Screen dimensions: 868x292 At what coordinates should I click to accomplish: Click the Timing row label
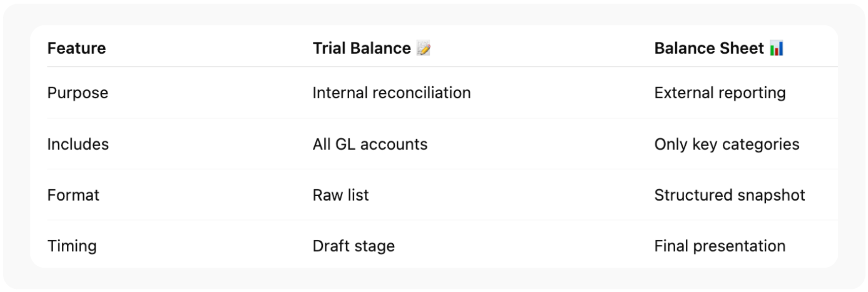[72, 246]
